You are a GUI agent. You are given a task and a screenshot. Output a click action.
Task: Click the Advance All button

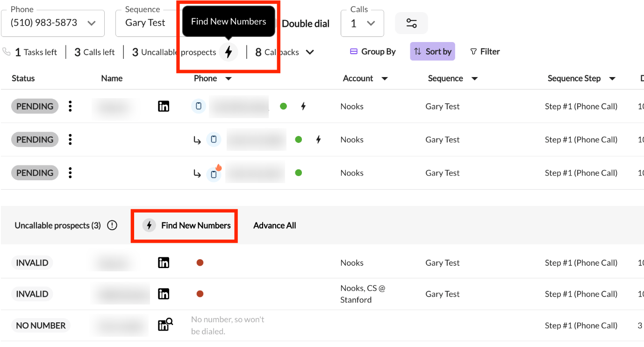pos(275,225)
